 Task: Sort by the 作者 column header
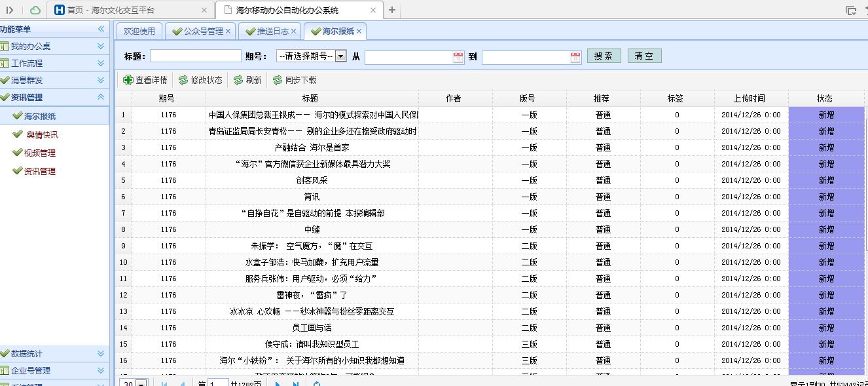[456, 98]
